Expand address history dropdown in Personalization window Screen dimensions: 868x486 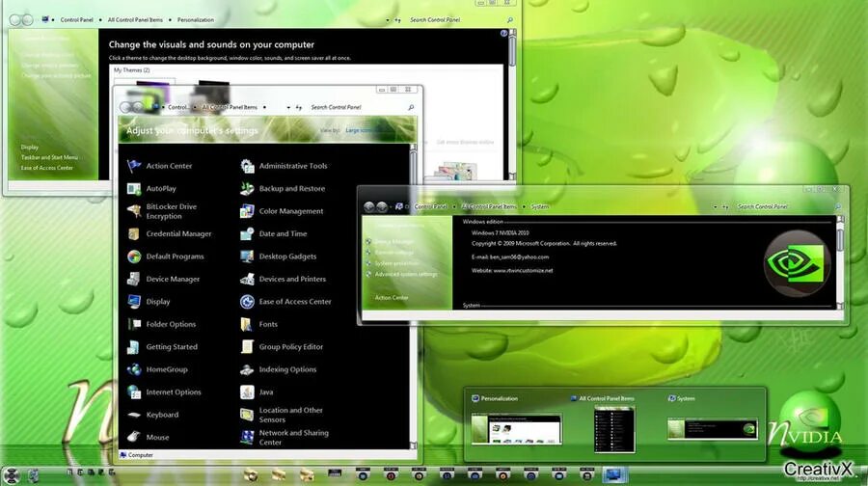(x=388, y=20)
